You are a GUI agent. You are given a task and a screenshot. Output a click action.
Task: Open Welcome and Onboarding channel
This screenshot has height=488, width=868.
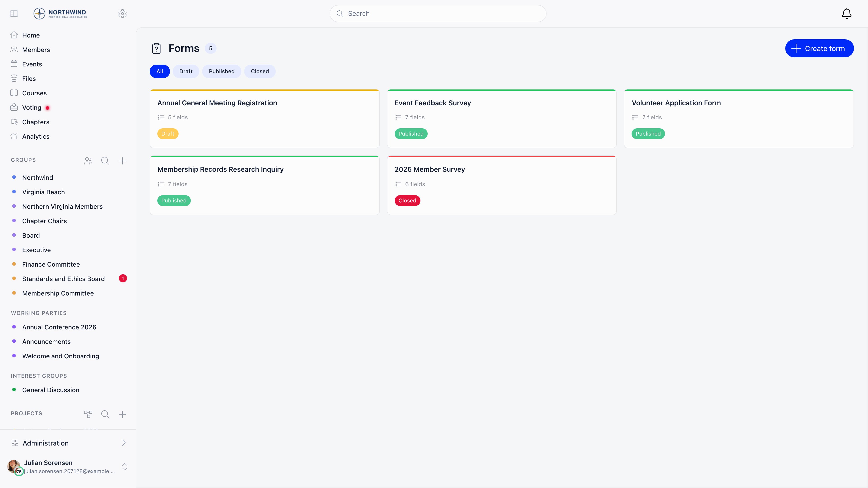[x=61, y=356]
